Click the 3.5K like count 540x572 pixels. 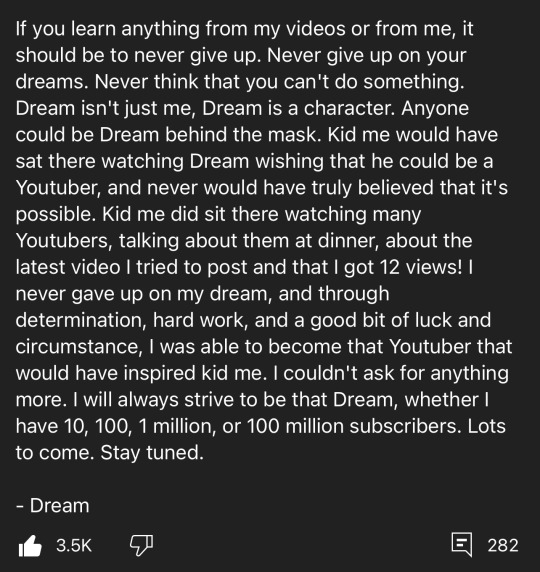(74, 545)
